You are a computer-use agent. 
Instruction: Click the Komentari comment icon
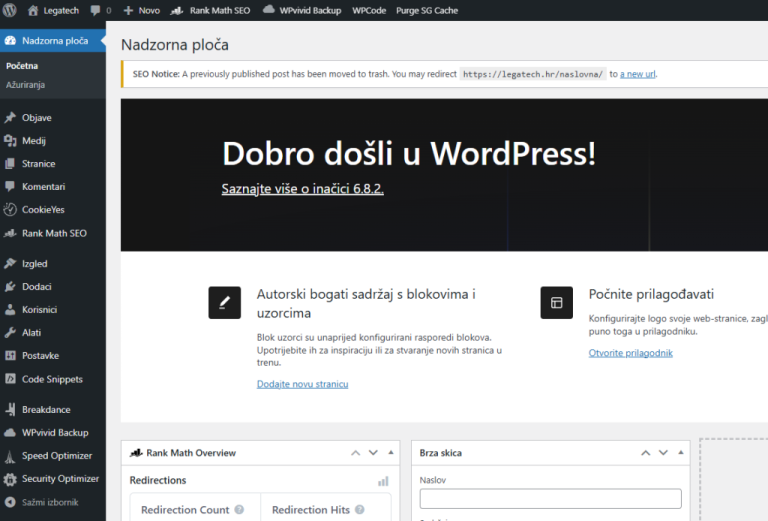10,186
